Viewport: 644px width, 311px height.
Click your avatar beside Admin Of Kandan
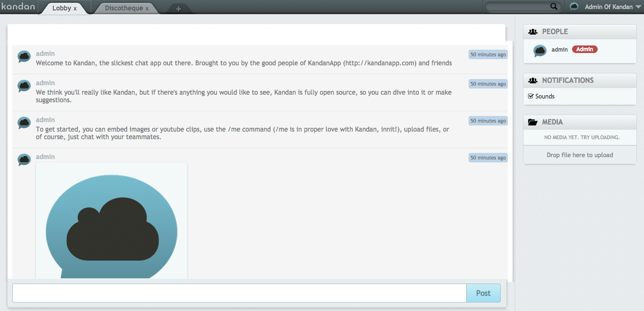coord(574,6)
